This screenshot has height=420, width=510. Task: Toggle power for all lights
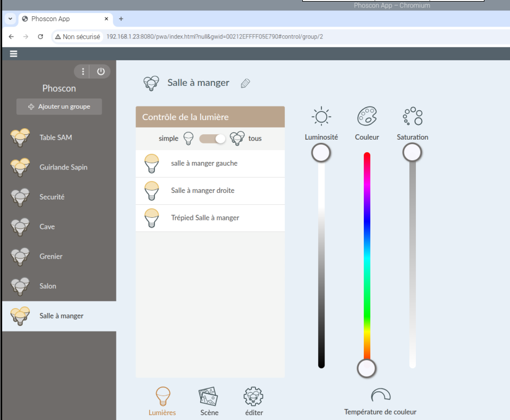101,72
